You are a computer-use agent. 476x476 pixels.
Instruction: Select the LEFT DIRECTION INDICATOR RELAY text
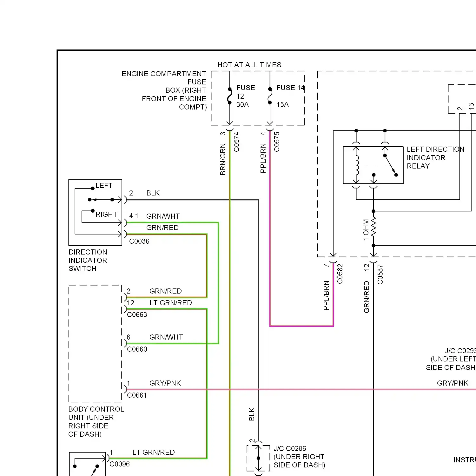click(435, 158)
